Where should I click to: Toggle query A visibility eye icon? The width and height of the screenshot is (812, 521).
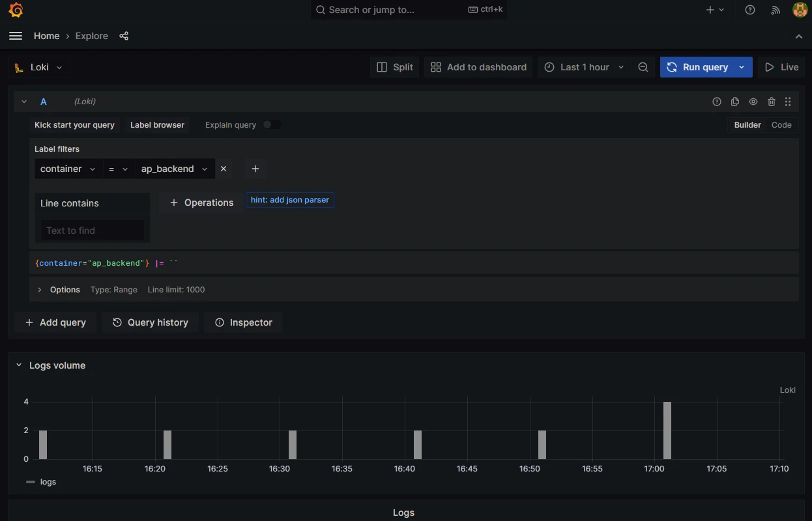point(753,102)
